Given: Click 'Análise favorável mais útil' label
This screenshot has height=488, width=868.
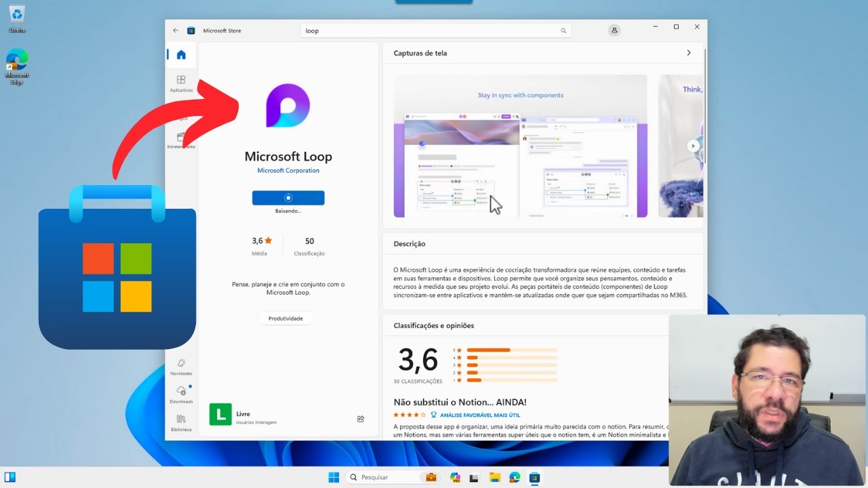Looking at the screenshot, I should [x=480, y=415].
